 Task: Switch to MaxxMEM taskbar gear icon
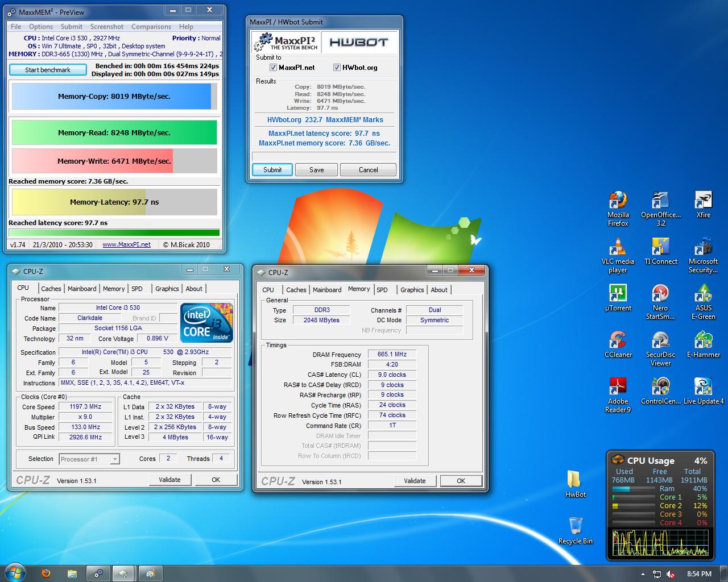(98, 573)
